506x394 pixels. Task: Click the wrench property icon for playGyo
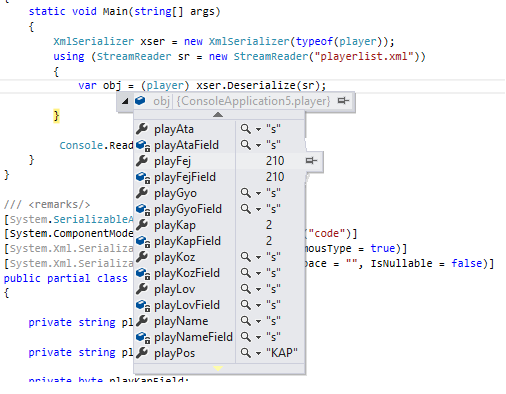[x=142, y=193]
